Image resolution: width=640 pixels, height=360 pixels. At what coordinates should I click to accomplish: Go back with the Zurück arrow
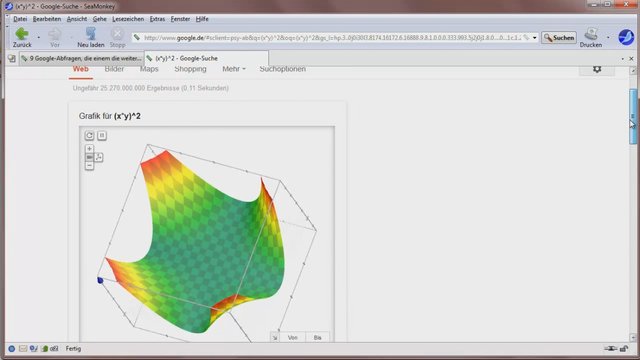tap(22, 37)
